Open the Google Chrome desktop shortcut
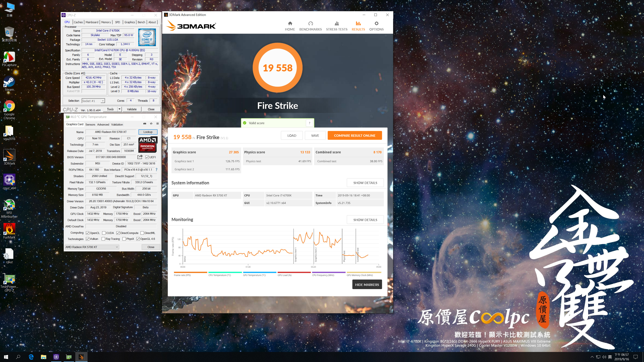This screenshot has height=362, width=644. pyautogui.click(x=9, y=110)
